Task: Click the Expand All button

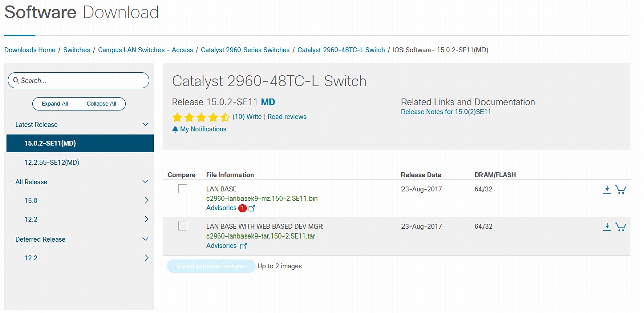Action: 55,104
